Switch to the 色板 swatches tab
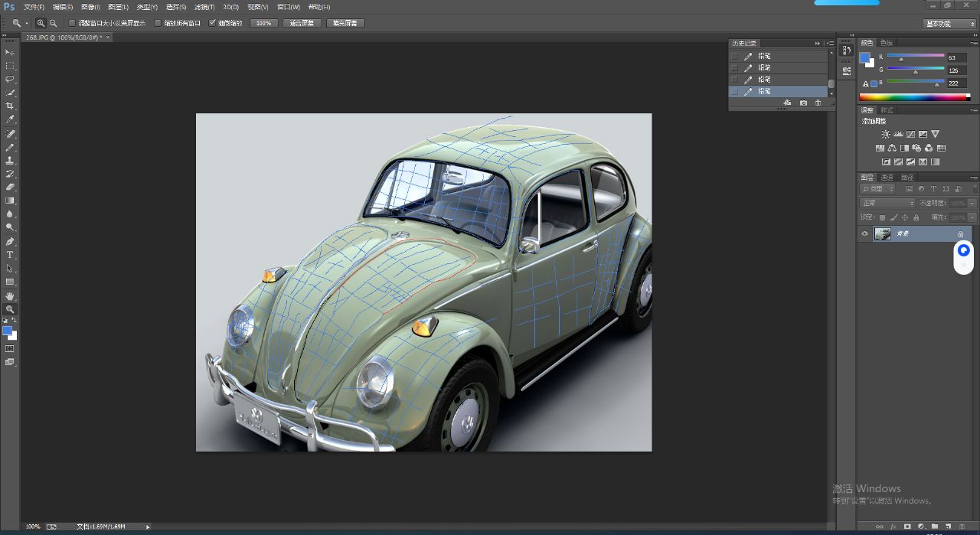The width and height of the screenshot is (980, 535). (x=886, y=43)
